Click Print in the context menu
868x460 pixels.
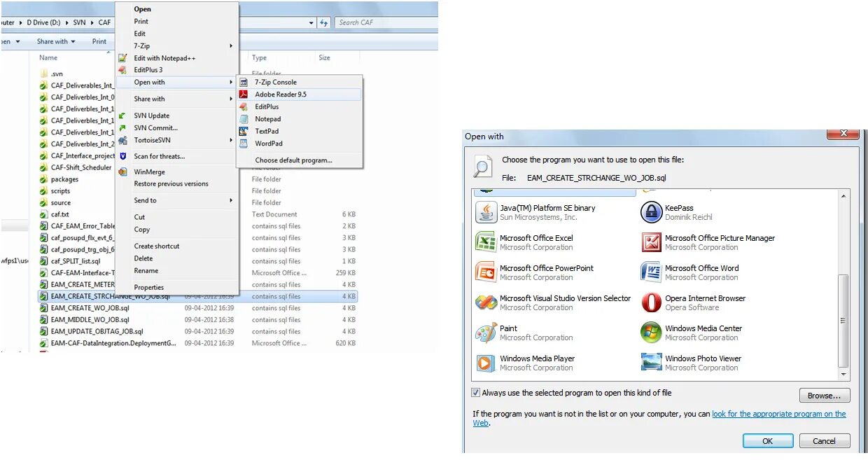(x=141, y=22)
